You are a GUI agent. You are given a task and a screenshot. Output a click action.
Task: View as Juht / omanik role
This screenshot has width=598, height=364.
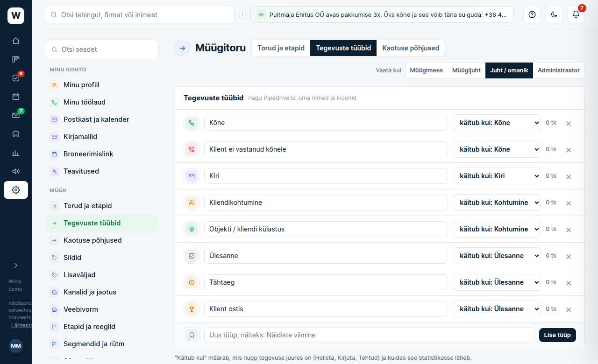[509, 70]
